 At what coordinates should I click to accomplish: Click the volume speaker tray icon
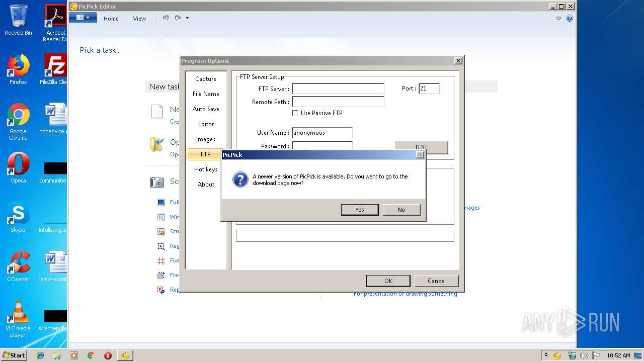[584, 355]
